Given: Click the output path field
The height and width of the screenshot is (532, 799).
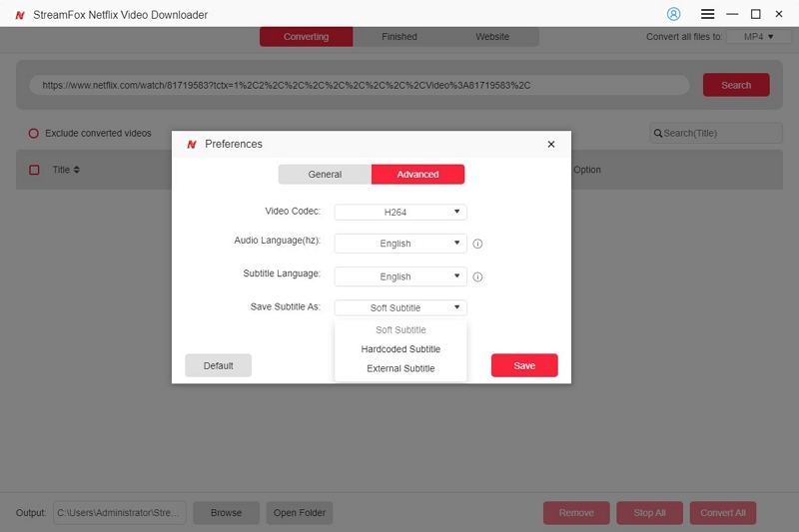Looking at the screenshot, I should tap(120, 513).
